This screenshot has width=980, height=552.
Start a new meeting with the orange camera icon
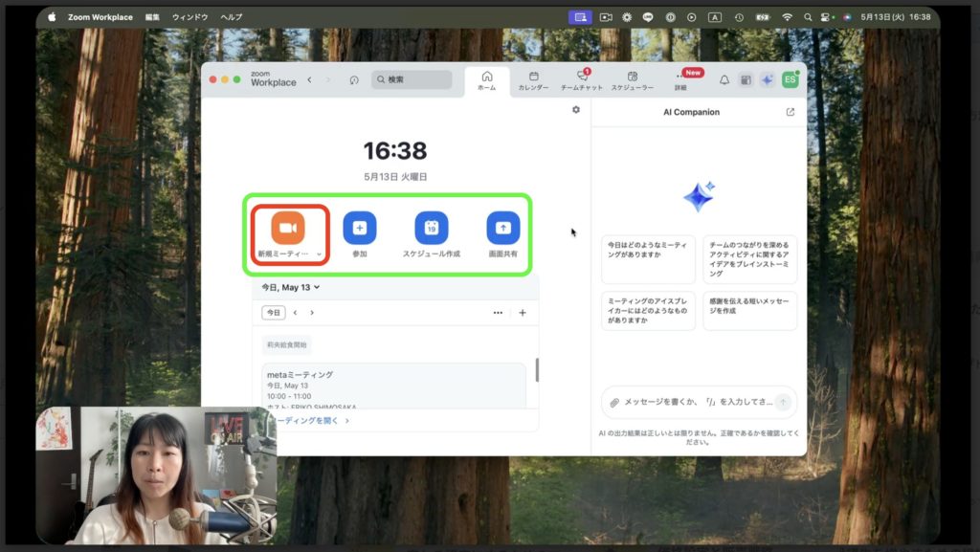[287, 228]
